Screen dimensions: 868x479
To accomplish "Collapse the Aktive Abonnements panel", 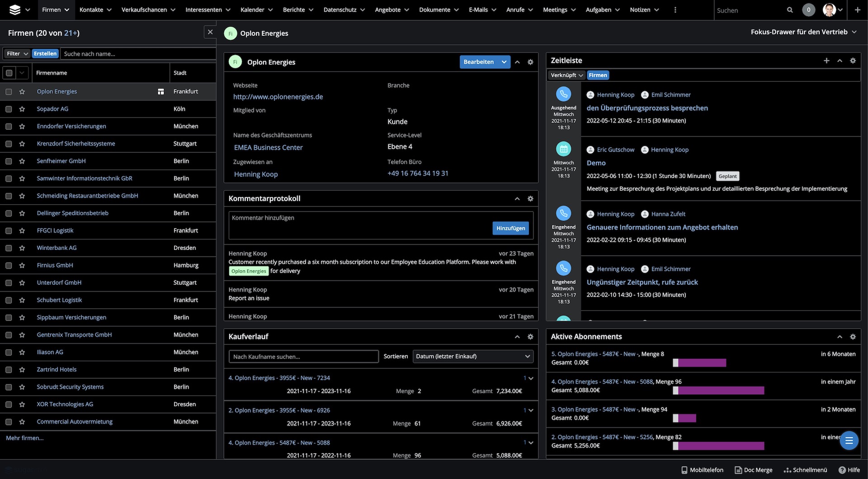I will pyautogui.click(x=840, y=337).
